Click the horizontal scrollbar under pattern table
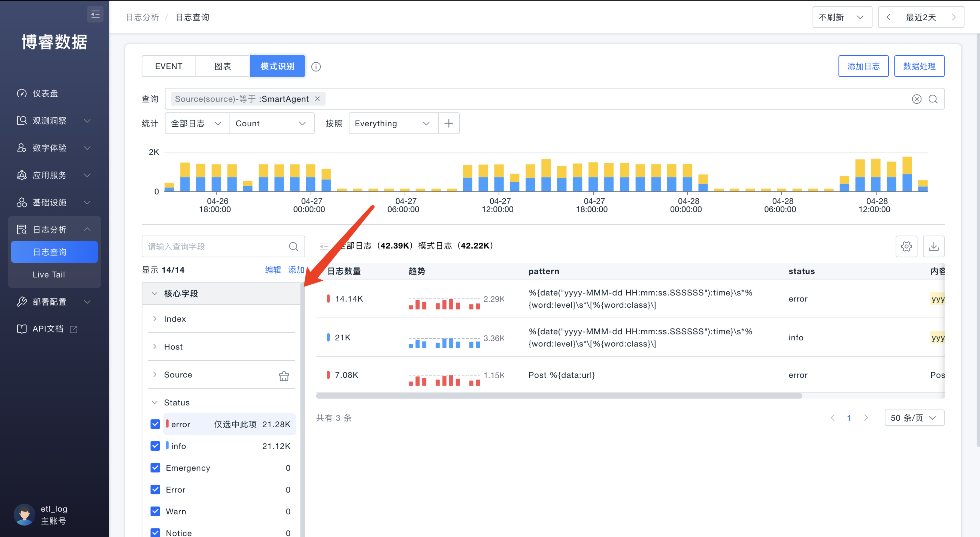This screenshot has height=537, width=980. click(x=559, y=396)
